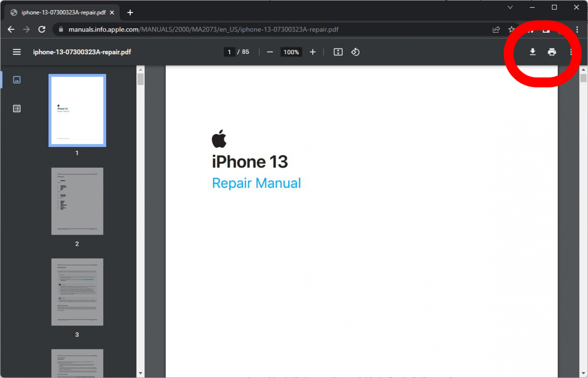Click the address bar URL
This screenshot has height=378, width=588.
(x=204, y=29)
